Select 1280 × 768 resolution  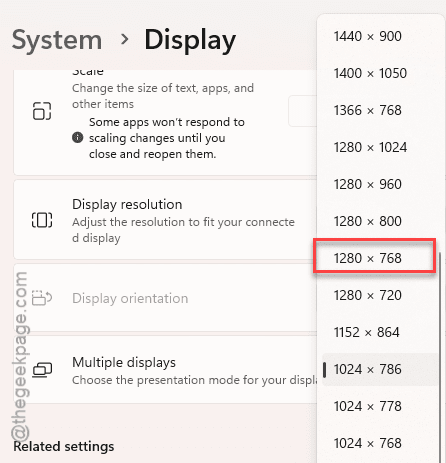(375, 258)
